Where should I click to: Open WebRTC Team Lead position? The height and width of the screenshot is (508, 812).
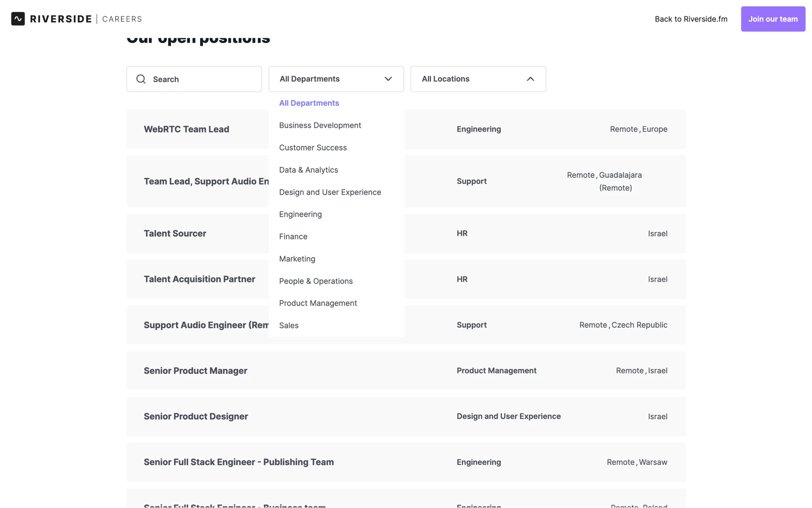pyautogui.click(x=187, y=129)
